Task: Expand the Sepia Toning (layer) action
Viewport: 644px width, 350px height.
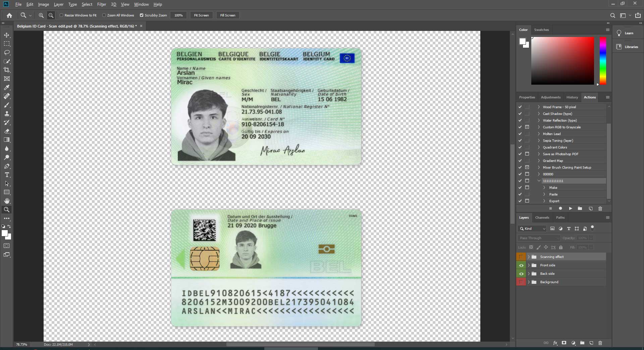Action: coord(539,140)
